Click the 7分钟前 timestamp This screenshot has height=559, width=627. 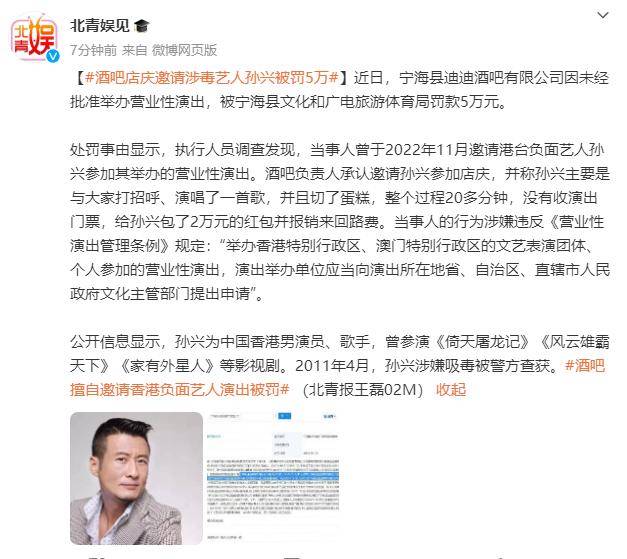click(x=94, y=50)
